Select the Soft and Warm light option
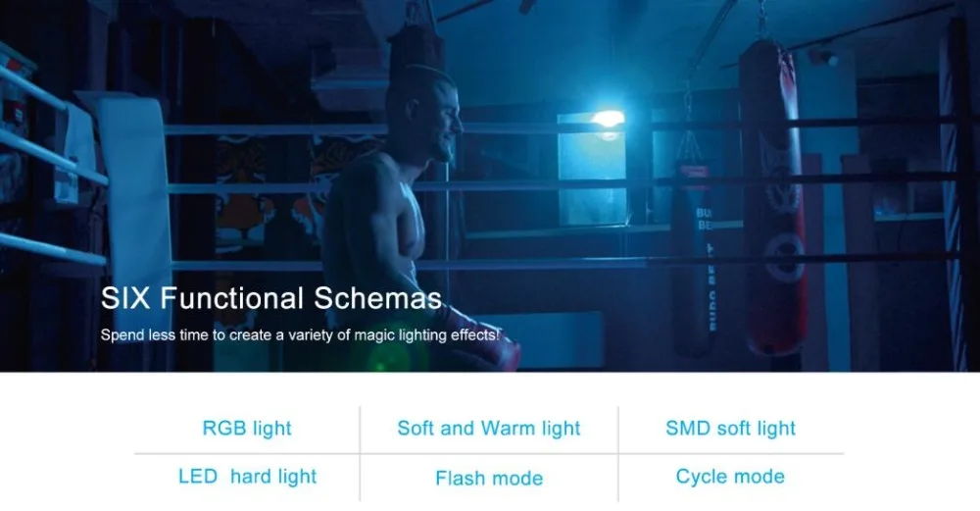Viewport: 980px width, 511px height. (x=489, y=429)
